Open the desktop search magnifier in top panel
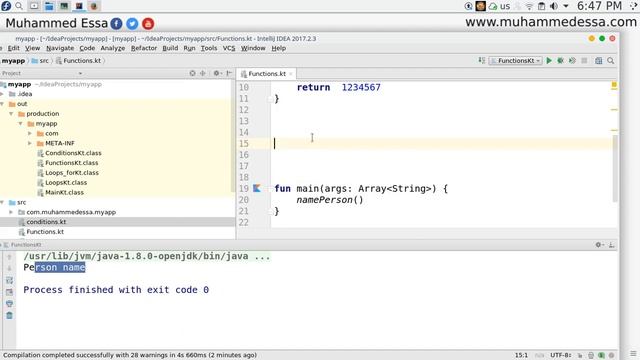Viewport: 640px width, 360px height. [19, 6]
